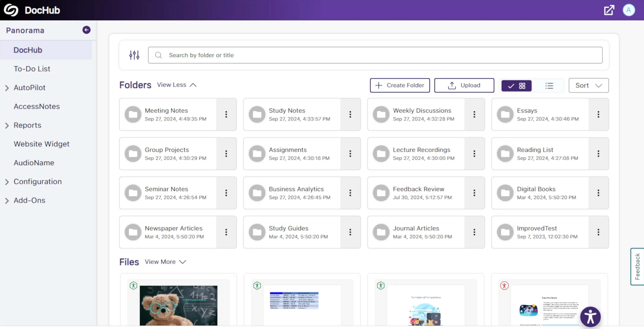Open the Sort dropdown
The width and height of the screenshot is (644, 329).
pos(588,85)
